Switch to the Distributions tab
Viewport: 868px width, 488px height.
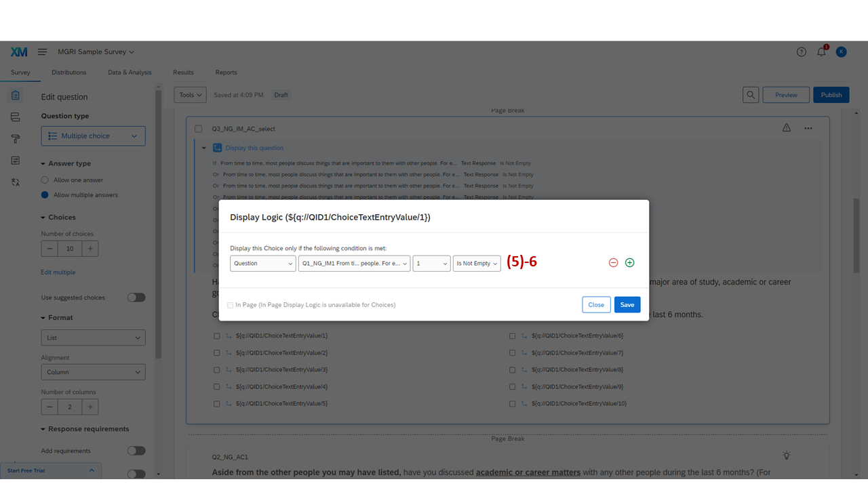[x=68, y=72]
